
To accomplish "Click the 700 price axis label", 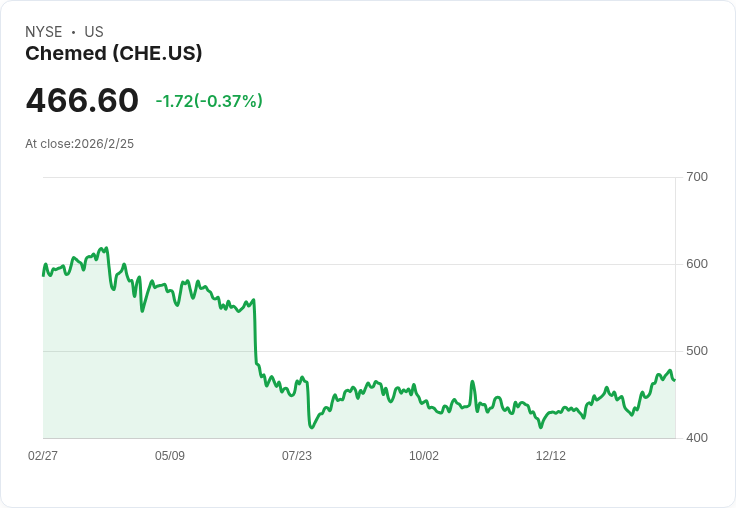I will [x=697, y=177].
